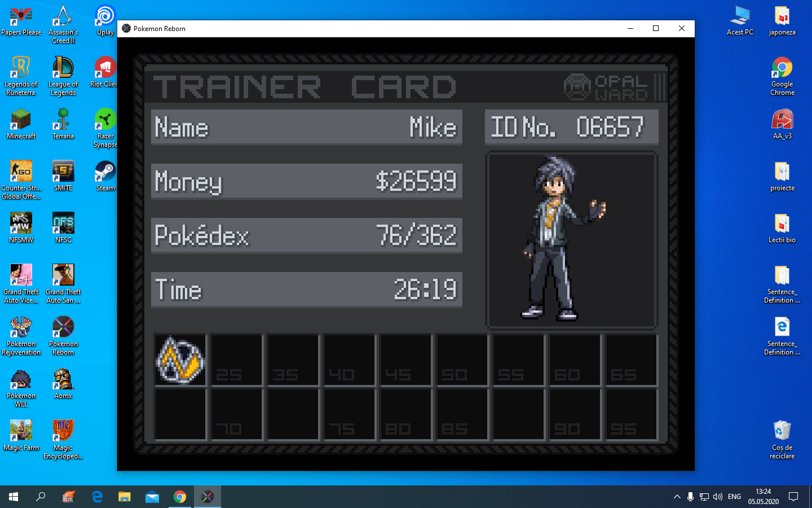Click the taskbar clock showing 13:24

(763, 497)
